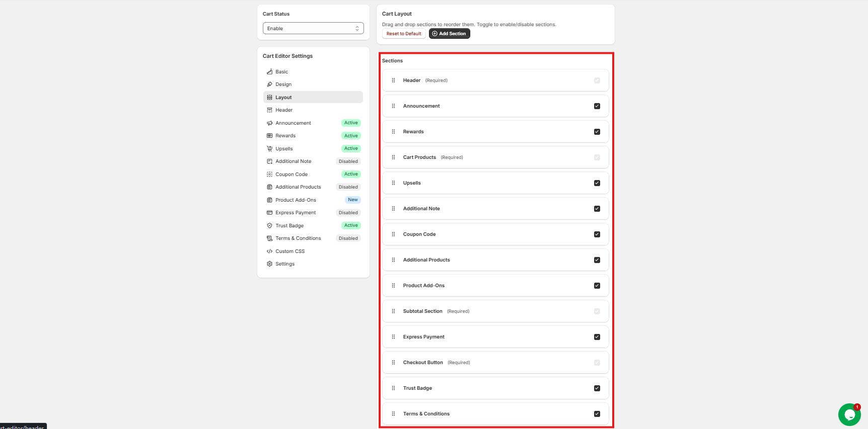Click the Reset to Default button

(x=404, y=34)
